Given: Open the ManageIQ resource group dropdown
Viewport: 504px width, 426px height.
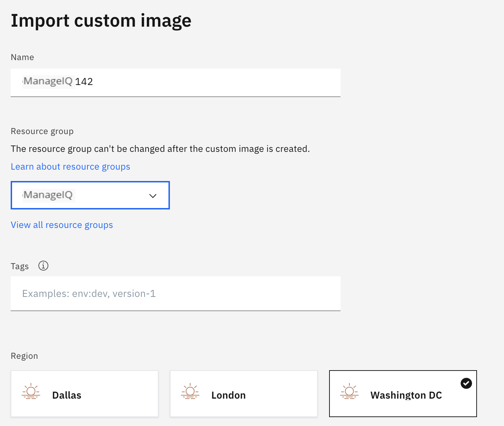Looking at the screenshot, I should (x=90, y=195).
